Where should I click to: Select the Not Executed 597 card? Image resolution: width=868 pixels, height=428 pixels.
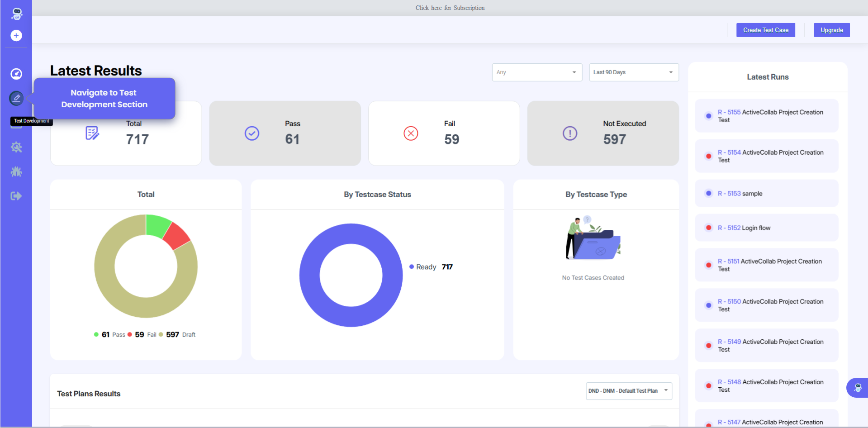(x=602, y=133)
